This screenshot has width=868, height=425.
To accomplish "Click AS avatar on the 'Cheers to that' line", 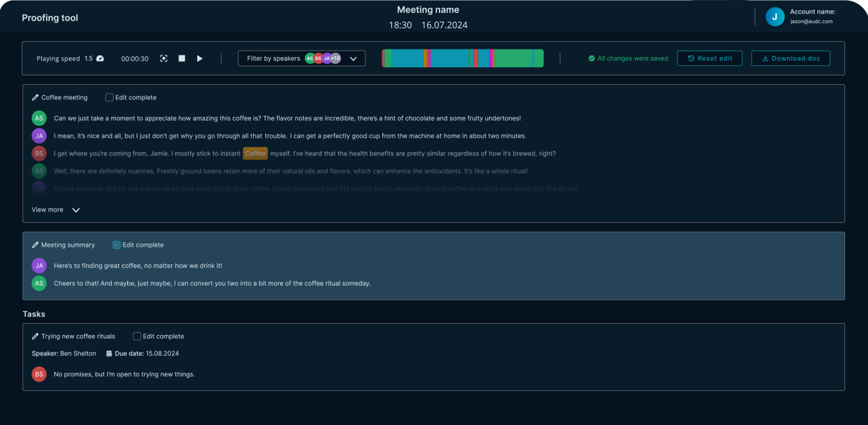I will [x=39, y=283].
